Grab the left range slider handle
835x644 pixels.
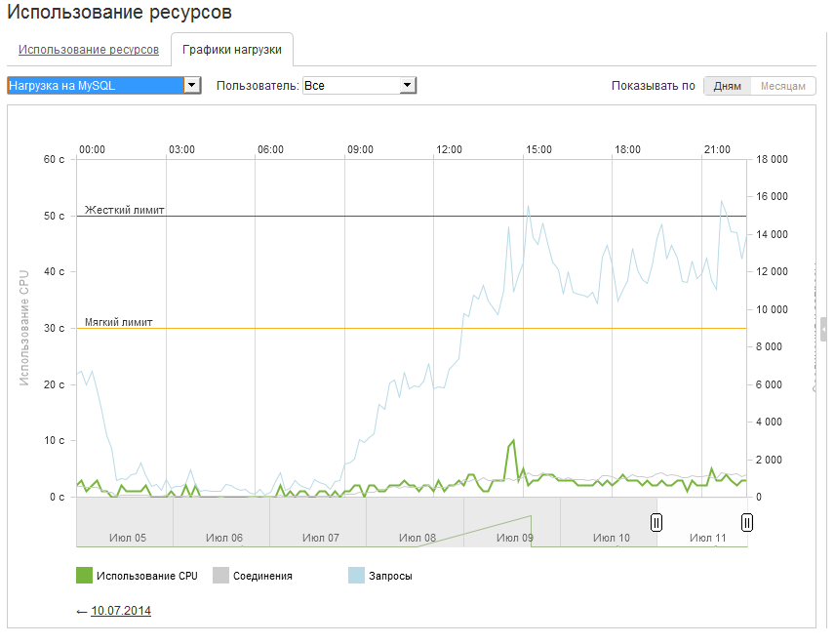(x=656, y=522)
